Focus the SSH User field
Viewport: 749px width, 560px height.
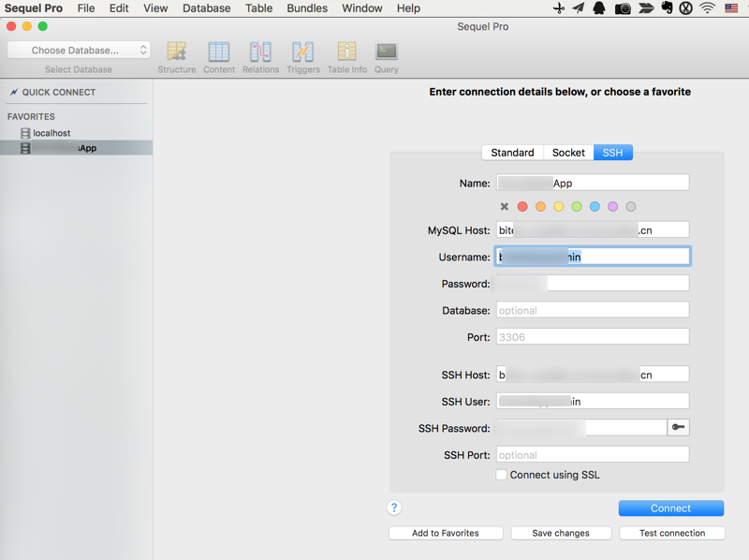tap(593, 401)
